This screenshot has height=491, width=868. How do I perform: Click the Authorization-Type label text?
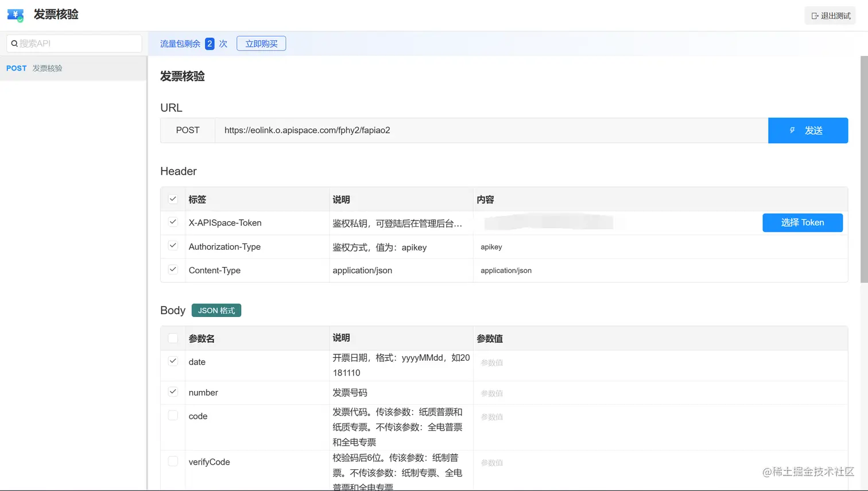[x=224, y=247]
